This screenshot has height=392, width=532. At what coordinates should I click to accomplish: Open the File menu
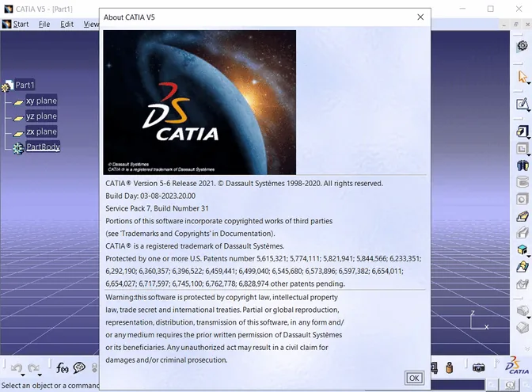(x=44, y=24)
